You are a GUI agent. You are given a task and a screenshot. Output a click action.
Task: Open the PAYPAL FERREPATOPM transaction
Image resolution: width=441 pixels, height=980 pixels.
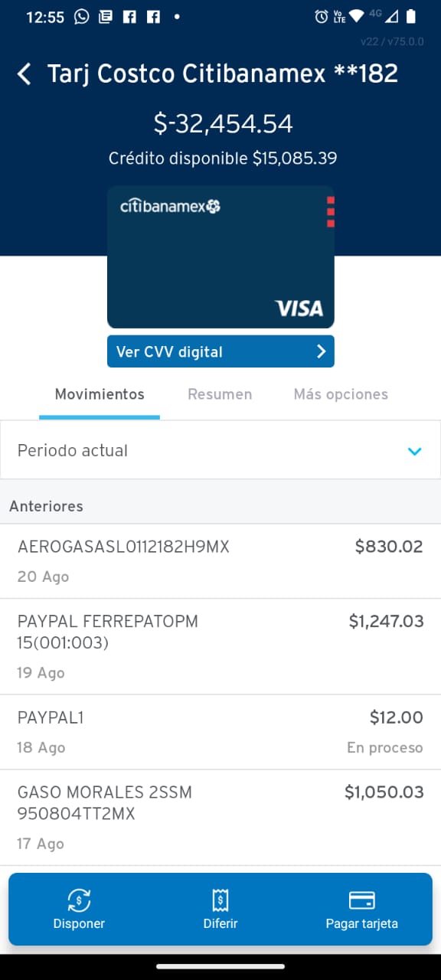(x=220, y=647)
